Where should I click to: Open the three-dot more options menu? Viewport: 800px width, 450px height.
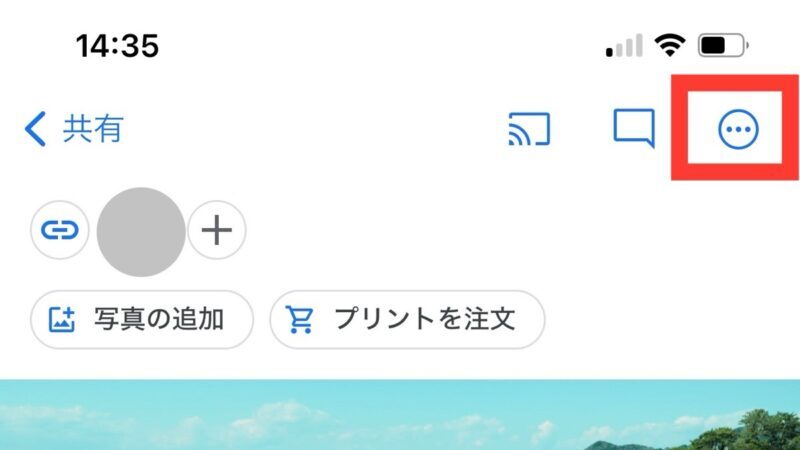coord(738,129)
